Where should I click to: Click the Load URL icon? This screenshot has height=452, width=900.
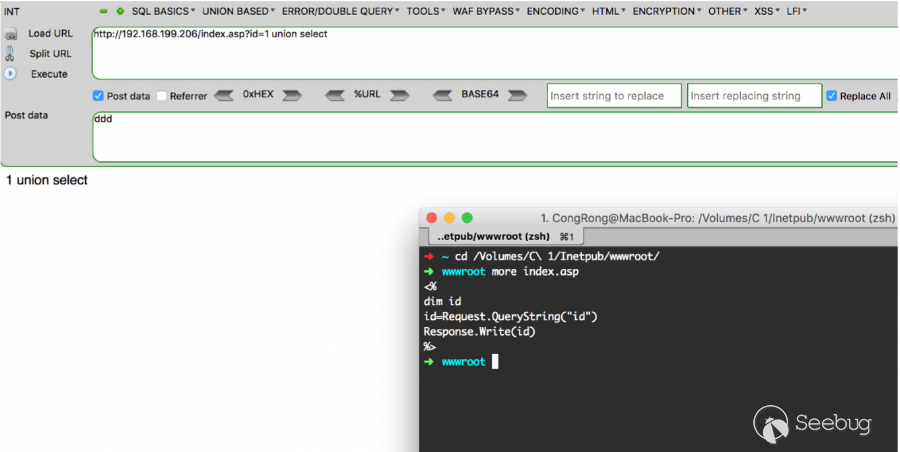10,34
